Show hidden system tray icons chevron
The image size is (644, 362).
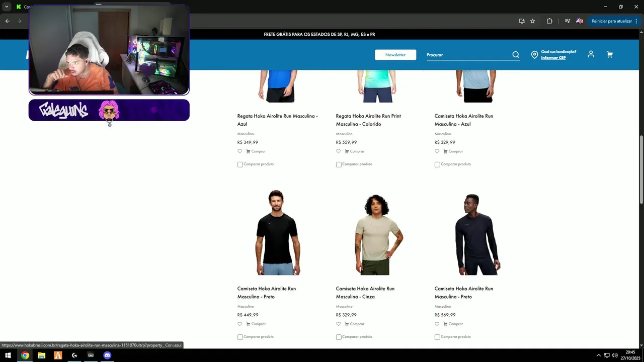coord(598,355)
